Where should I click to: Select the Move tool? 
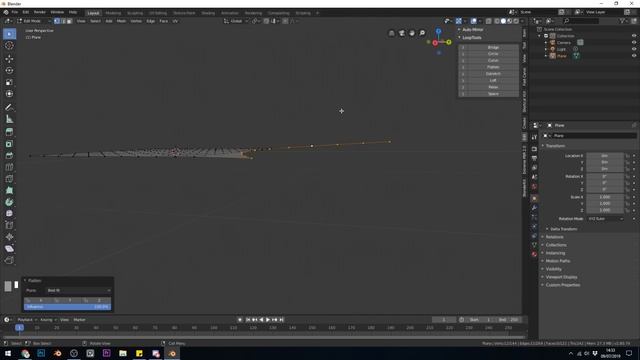pos(9,59)
